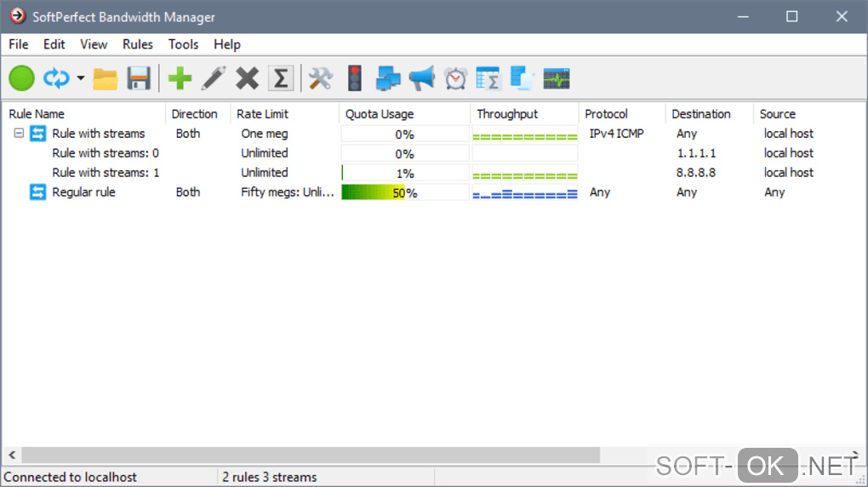Click the SoftPerfect app icon in title bar
This screenshot has width=868, height=487.
pos(17,16)
